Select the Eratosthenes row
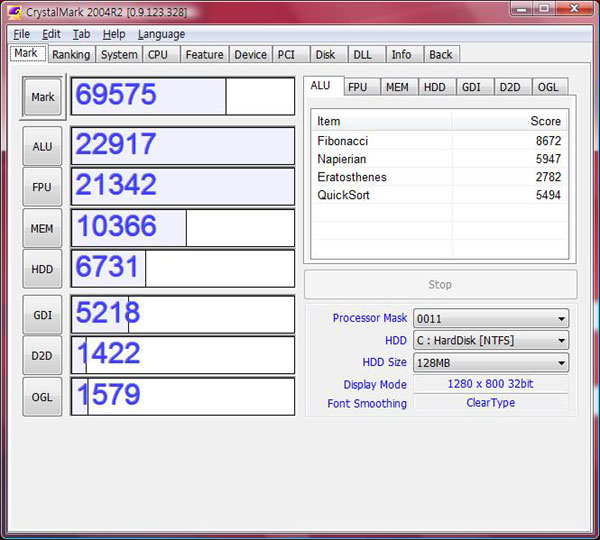The width and height of the screenshot is (600, 540). pyautogui.click(x=439, y=177)
